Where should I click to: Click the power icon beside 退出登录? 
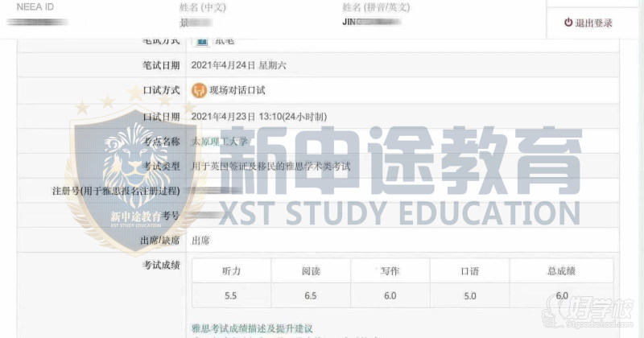568,23
